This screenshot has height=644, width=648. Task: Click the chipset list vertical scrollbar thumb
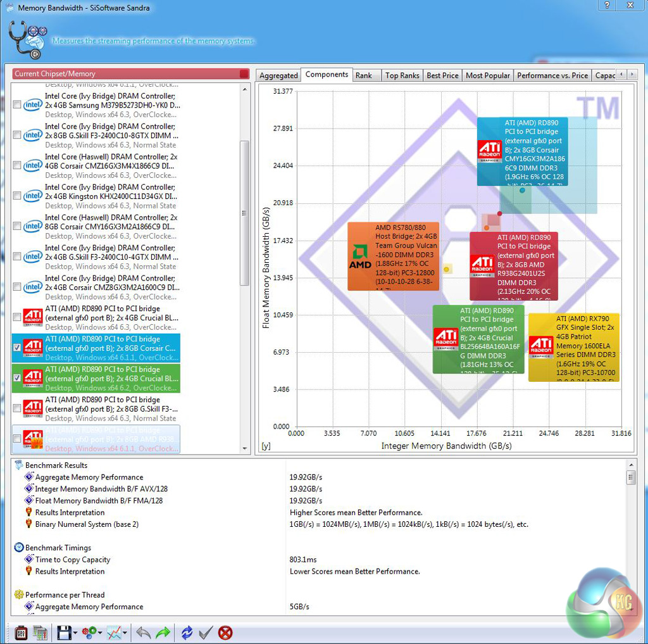tap(245, 213)
